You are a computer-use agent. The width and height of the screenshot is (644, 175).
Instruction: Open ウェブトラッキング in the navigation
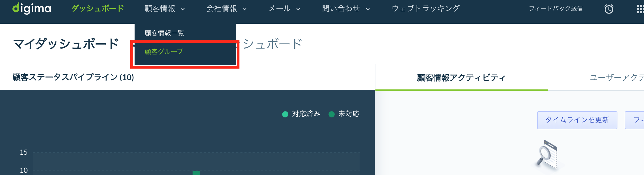[x=426, y=8]
